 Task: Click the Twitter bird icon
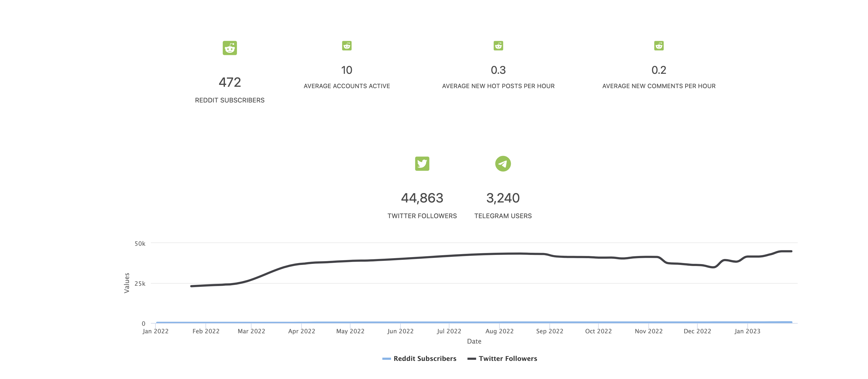pyautogui.click(x=422, y=164)
